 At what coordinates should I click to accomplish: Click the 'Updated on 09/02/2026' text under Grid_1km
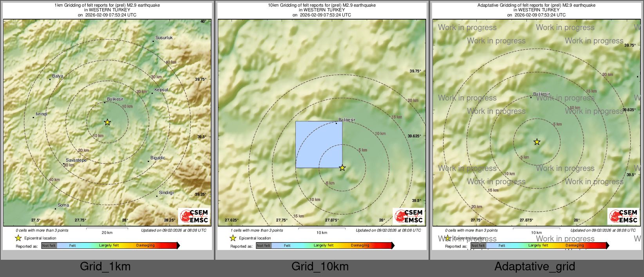(x=174, y=230)
